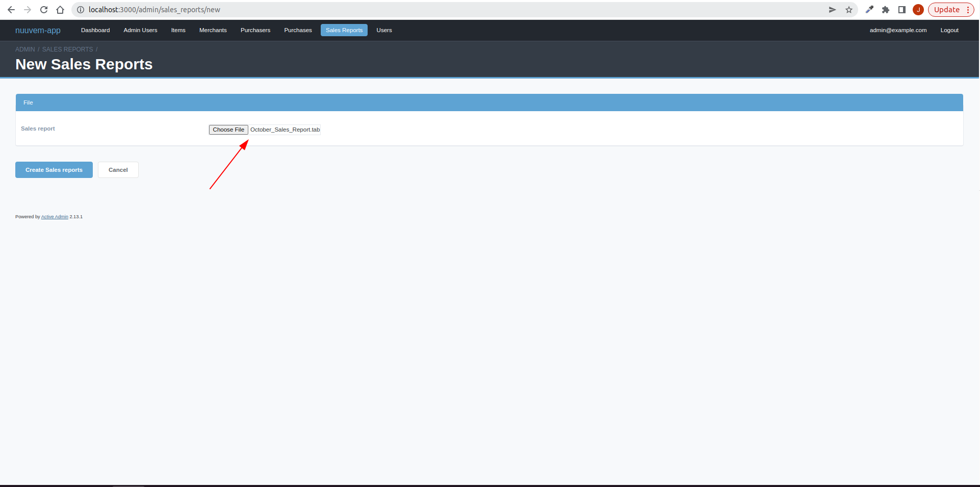980x487 pixels.
Task: Navigate back using the browser arrow
Action: [x=11, y=10]
